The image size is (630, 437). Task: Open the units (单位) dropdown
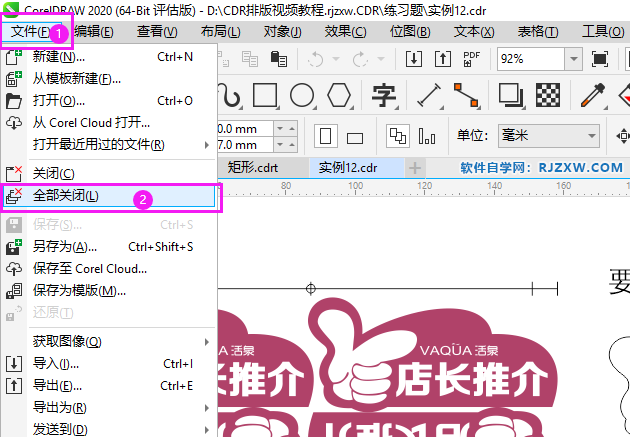[592, 136]
